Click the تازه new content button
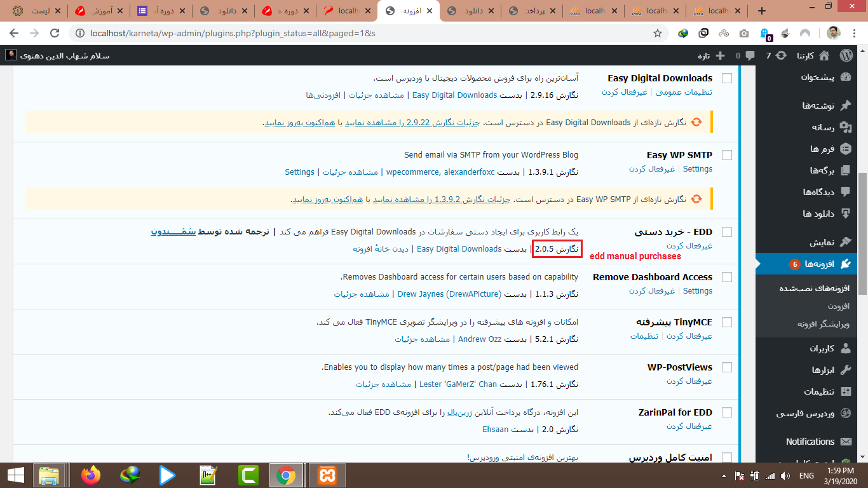 pos(711,55)
